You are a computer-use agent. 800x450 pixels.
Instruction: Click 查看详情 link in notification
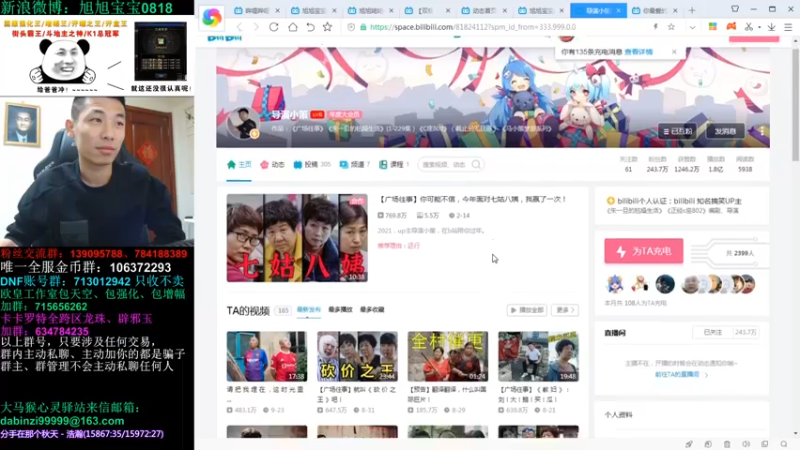638,52
